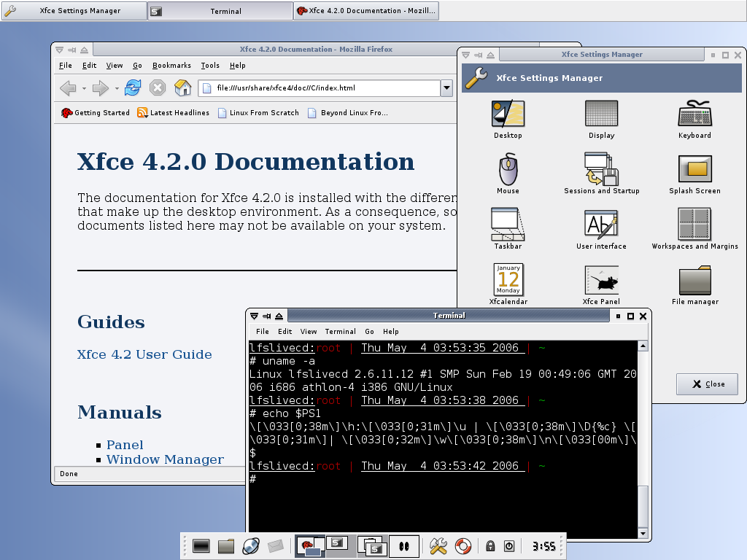Open the folder launcher in the bottom panel
Viewport: 747px width, 560px height.
coord(226,546)
